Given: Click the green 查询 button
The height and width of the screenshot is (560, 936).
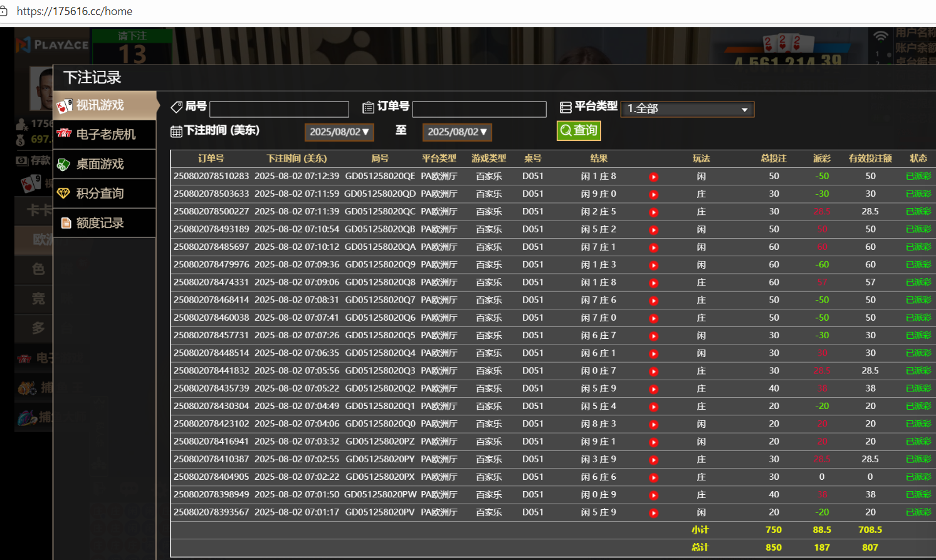Looking at the screenshot, I should 578,130.
